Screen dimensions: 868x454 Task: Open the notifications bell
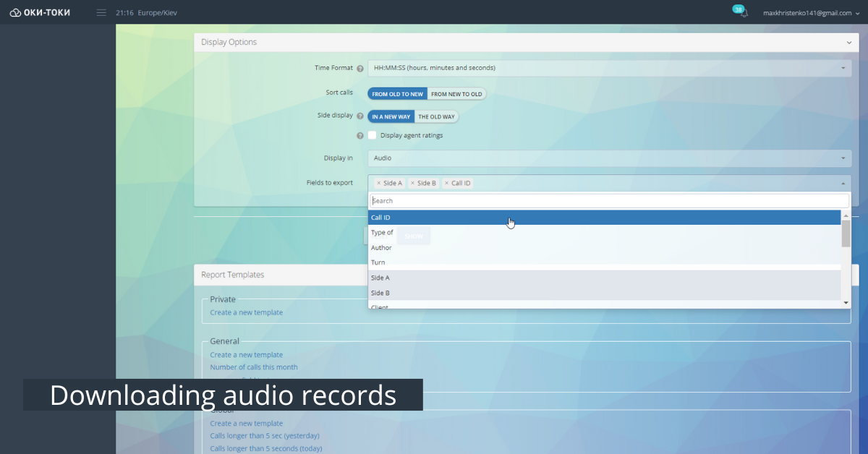(x=744, y=13)
